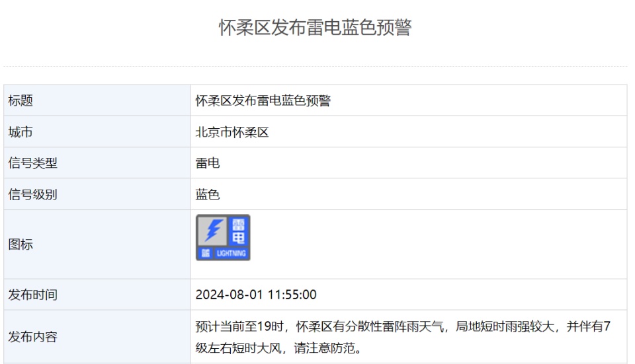This screenshot has height=364, width=635.
Task: Click the 图标 row label
Action: point(21,244)
